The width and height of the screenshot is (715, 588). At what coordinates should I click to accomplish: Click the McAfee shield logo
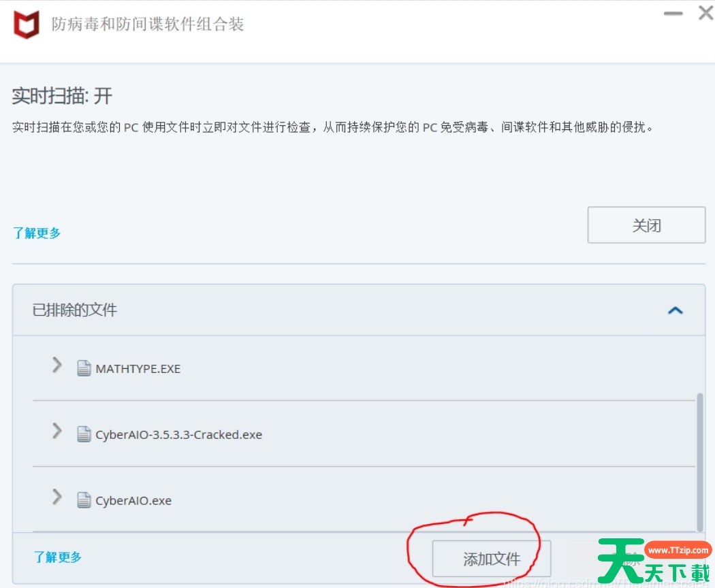click(x=27, y=24)
